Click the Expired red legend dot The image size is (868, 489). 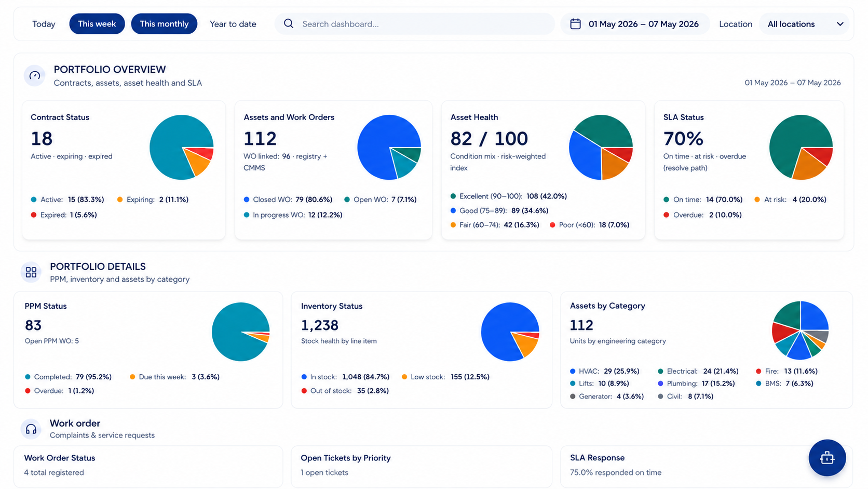[x=34, y=215]
